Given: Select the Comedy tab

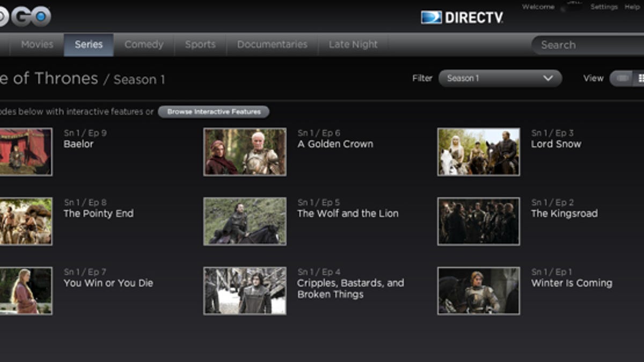Looking at the screenshot, I should click(x=144, y=45).
